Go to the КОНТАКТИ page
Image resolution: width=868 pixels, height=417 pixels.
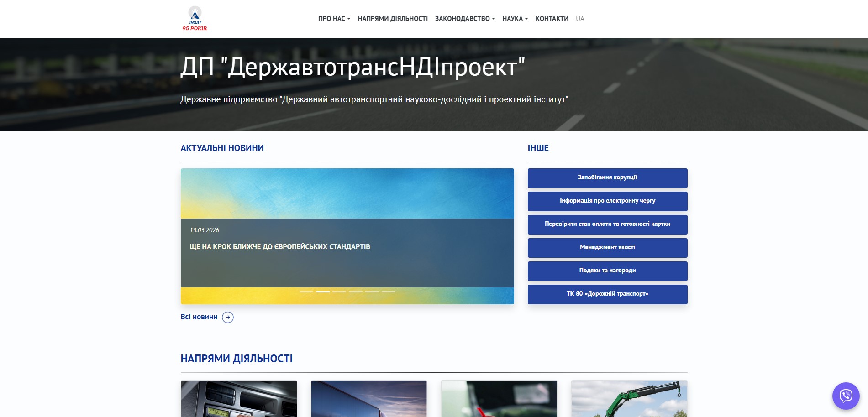[x=552, y=19]
